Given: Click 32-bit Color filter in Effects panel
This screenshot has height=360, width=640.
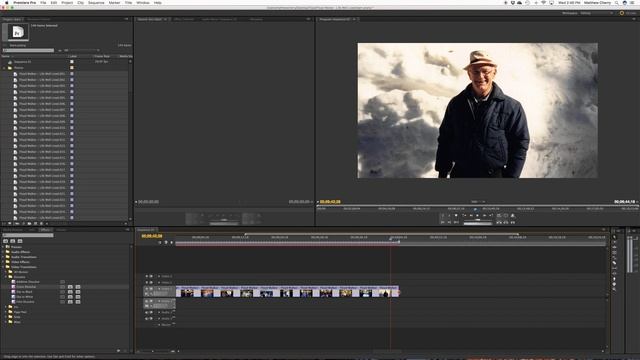Looking at the screenshot, I should point(13,241).
